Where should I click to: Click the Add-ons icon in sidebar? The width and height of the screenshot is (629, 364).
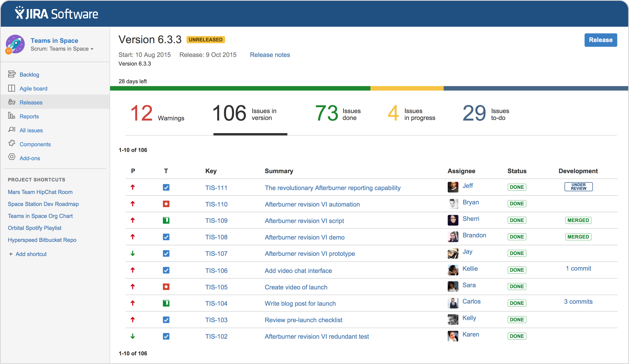coord(12,158)
